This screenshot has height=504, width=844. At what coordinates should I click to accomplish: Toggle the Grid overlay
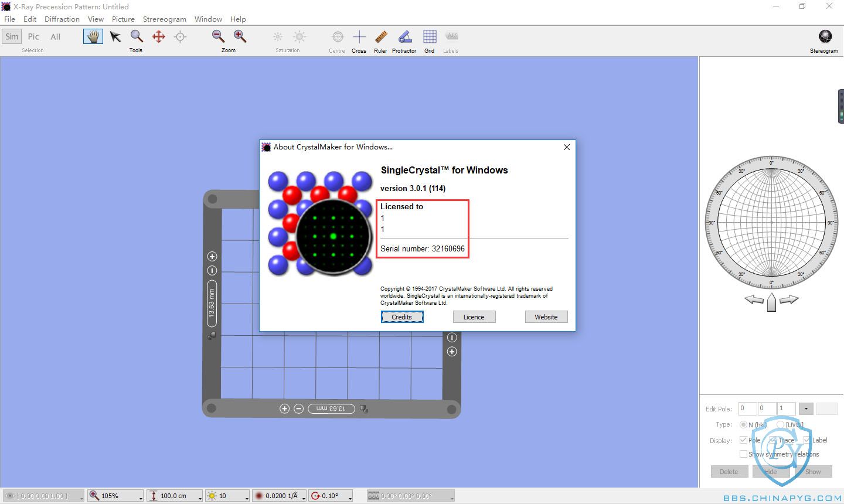tap(430, 36)
